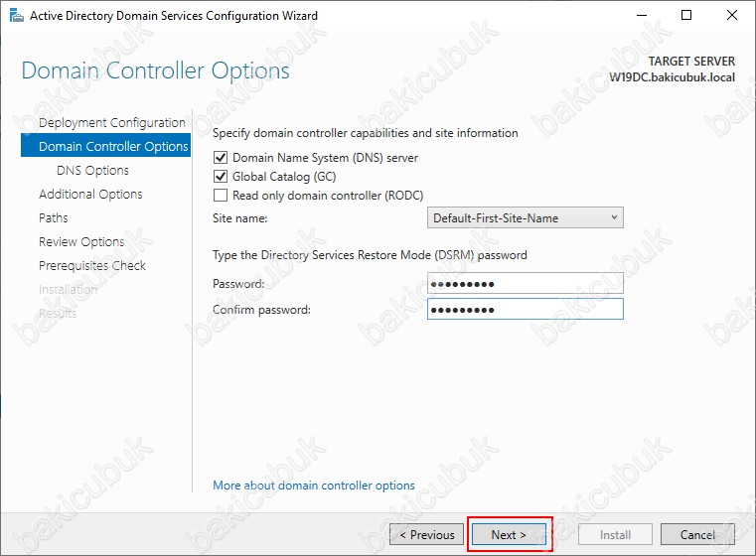
Task: Click the Site name: label
Action: [x=239, y=218]
